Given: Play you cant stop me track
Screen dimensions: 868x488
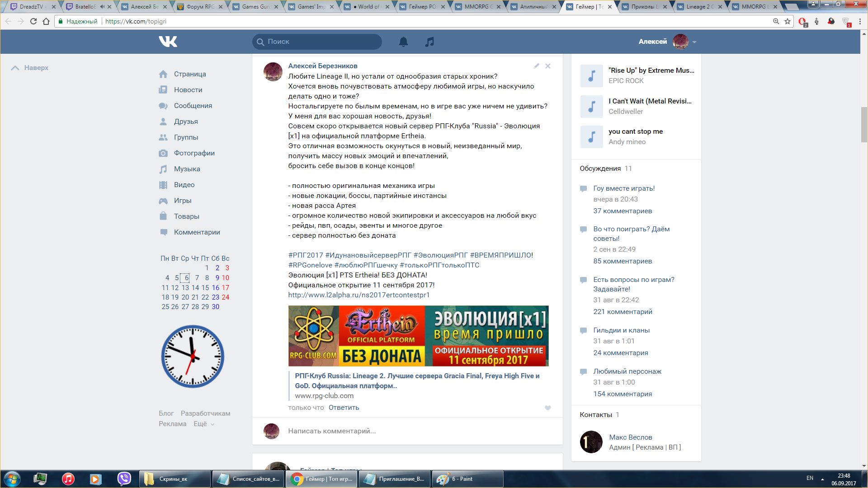Looking at the screenshot, I should point(591,136).
